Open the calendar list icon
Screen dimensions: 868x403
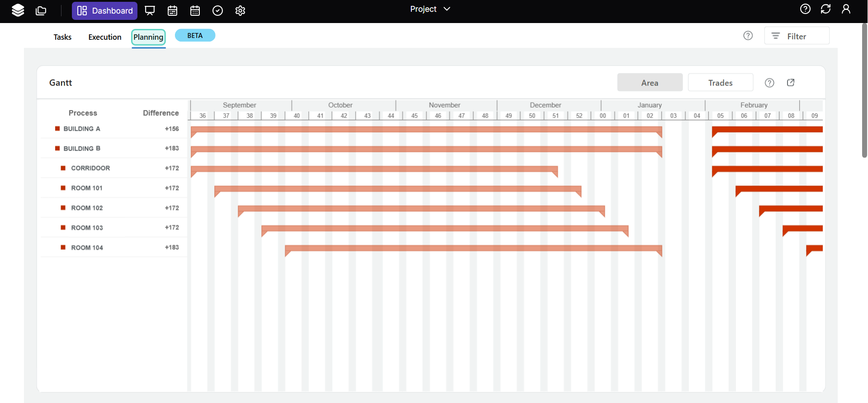point(172,10)
